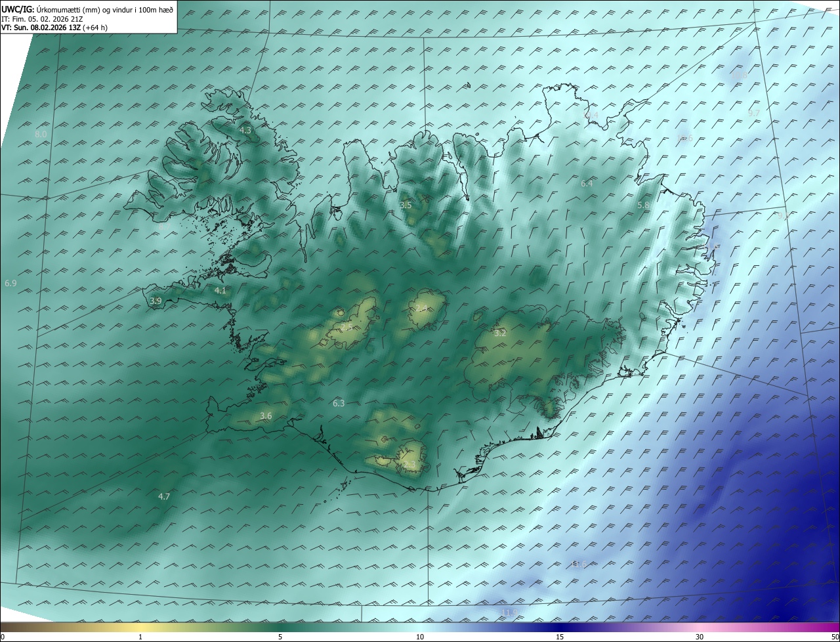Click the title 'Úrkomumætti (mm) og vindur í 100m hæð'
The height and width of the screenshot is (642, 840).
point(105,9)
